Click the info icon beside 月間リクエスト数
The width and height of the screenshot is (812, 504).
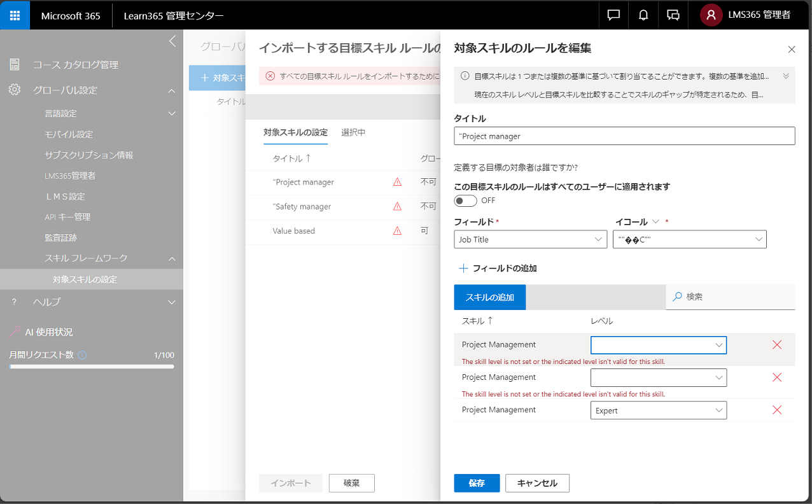[x=81, y=355]
